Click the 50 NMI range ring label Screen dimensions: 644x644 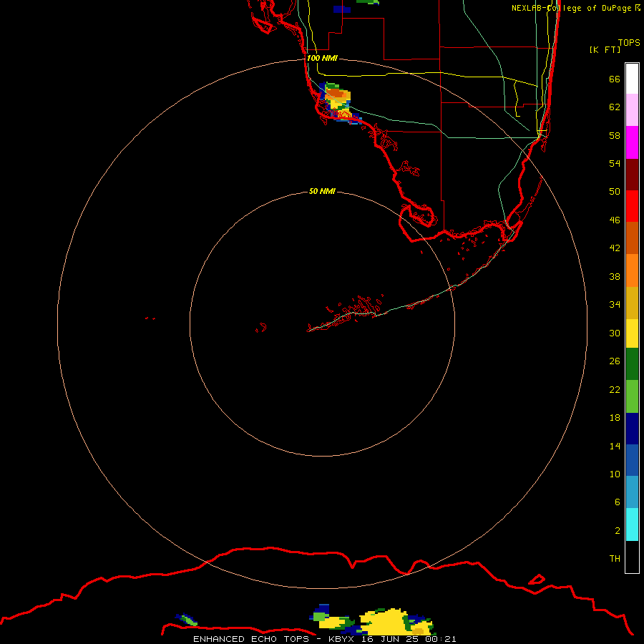(x=322, y=191)
